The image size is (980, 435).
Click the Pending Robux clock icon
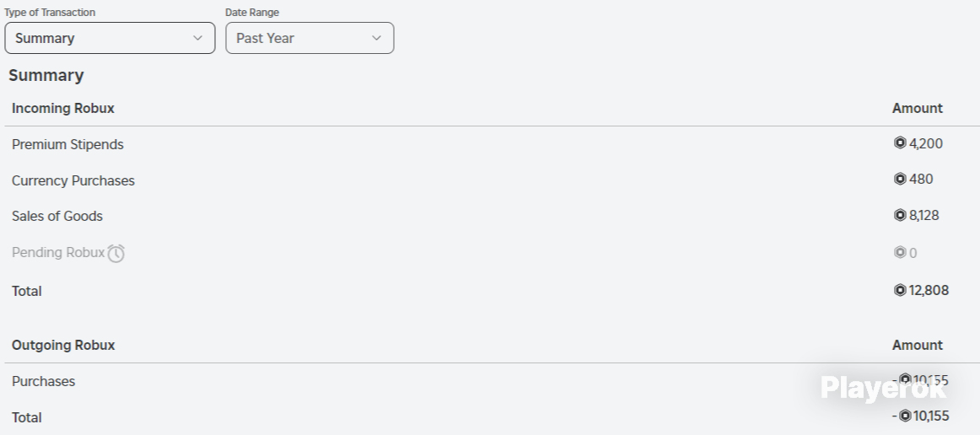click(116, 253)
